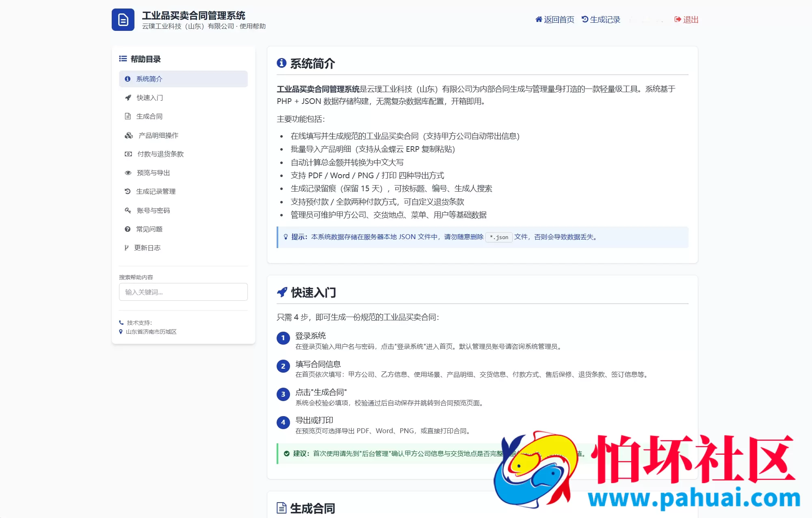
Task: Open 生成记录管理 in the sidebar
Action: (x=183, y=191)
